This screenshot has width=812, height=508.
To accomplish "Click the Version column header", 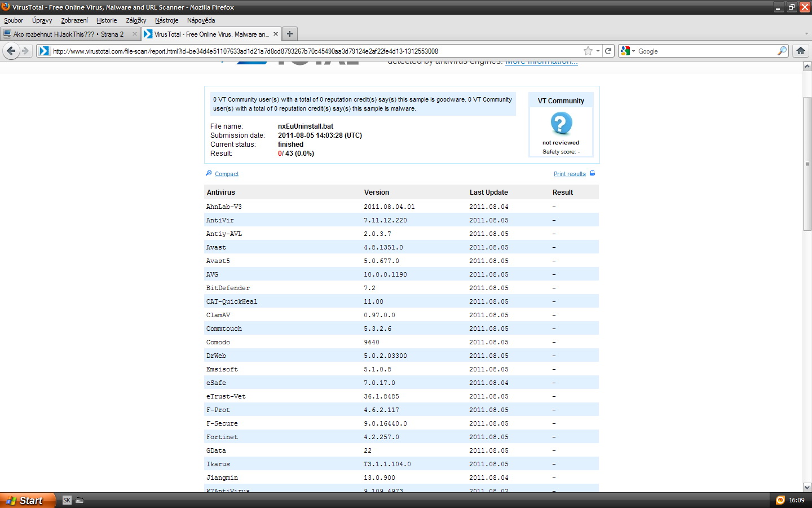I will coord(377,192).
